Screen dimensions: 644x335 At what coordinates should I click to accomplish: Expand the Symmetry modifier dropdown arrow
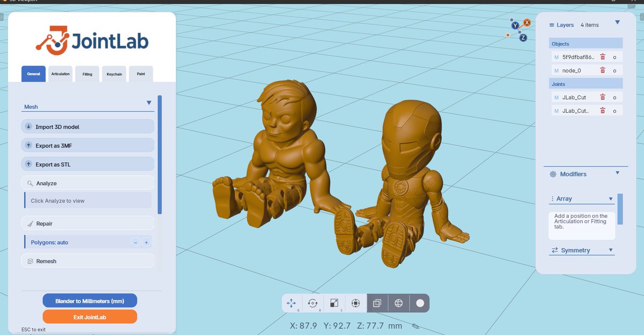point(611,250)
